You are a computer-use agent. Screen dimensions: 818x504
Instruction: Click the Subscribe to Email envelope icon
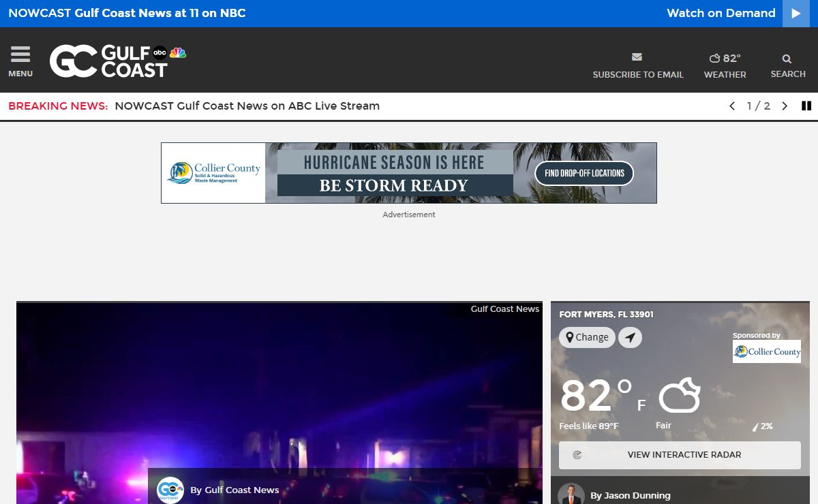coord(637,57)
